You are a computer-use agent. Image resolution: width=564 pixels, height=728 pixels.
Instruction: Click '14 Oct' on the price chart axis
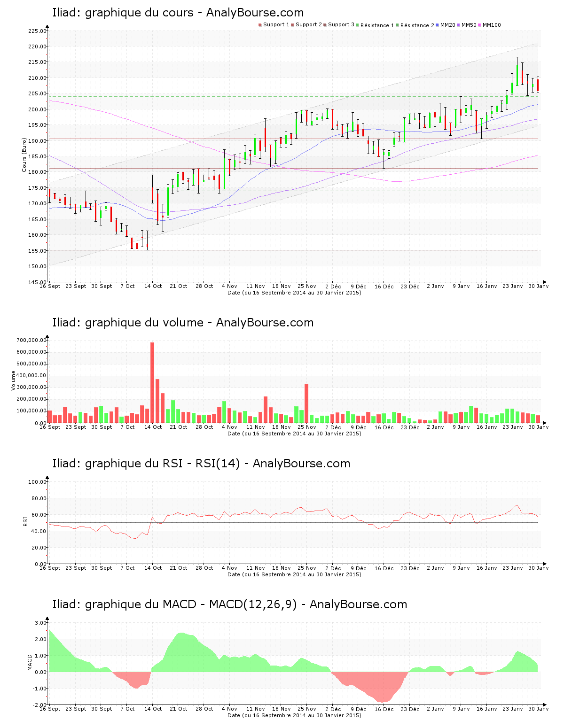(x=153, y=286)
